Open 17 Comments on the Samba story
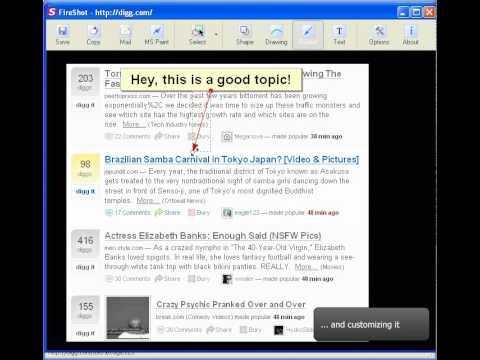This screenshot has height=360, width=480. pyautogui.click(x=128, y=213)
